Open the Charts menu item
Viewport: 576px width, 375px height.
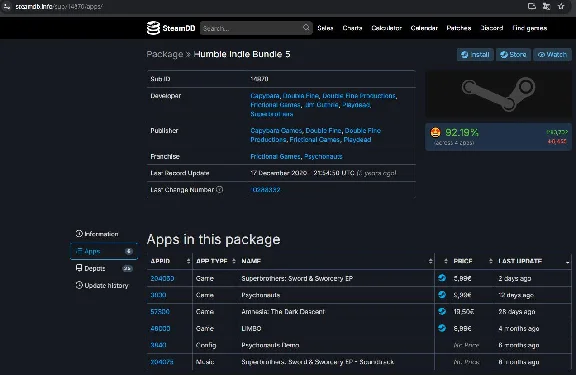coord(352,28)
